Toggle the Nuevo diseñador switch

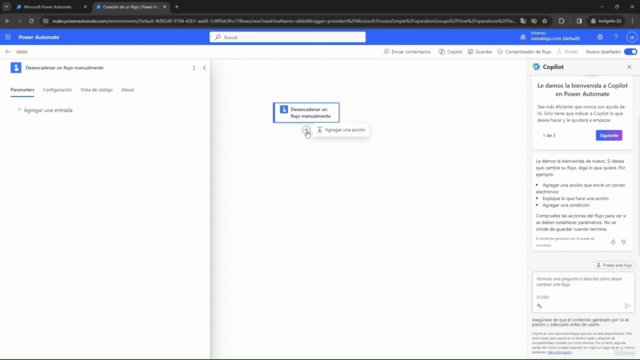click(x=630, y=52)
